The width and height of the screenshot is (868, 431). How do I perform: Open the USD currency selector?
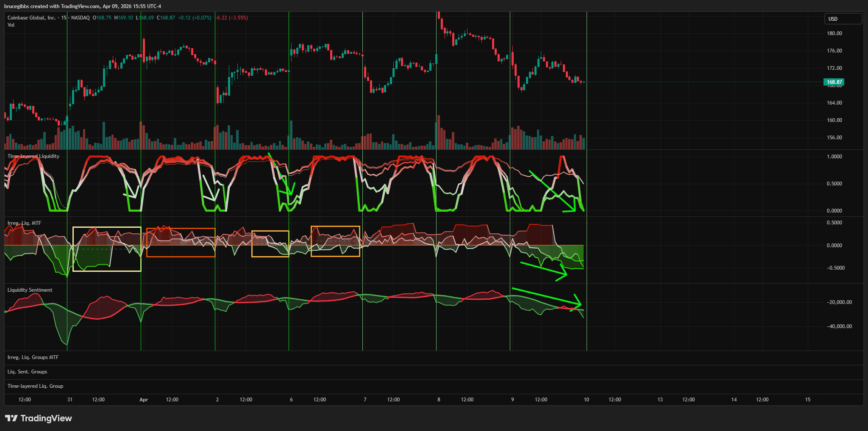tap(843, 19)
